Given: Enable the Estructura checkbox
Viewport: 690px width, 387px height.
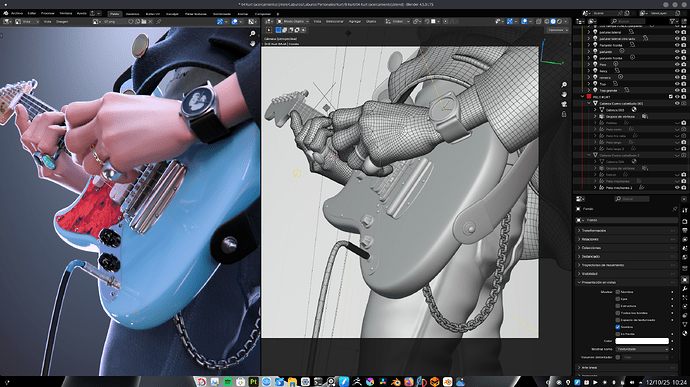Looking at the screenshot, I should coord(618,306).
